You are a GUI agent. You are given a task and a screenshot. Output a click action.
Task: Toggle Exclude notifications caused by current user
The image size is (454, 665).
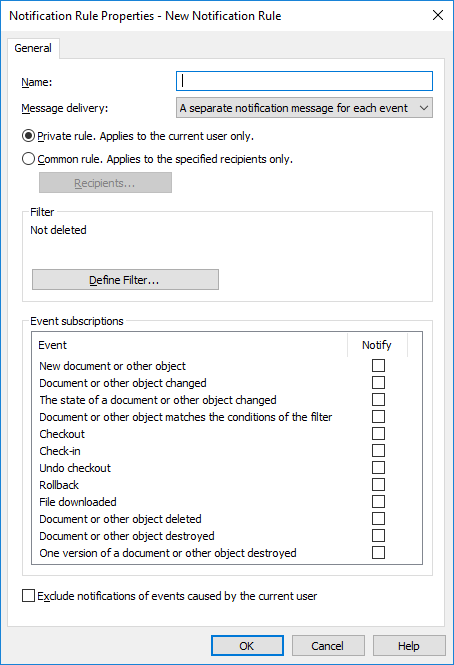tap(28, 596)
